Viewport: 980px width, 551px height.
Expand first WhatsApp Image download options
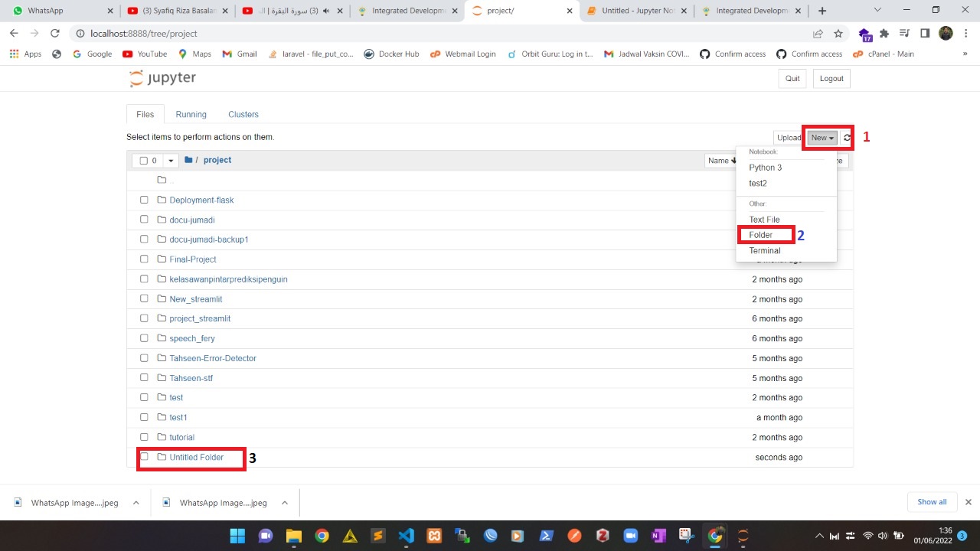coord(136,503)
